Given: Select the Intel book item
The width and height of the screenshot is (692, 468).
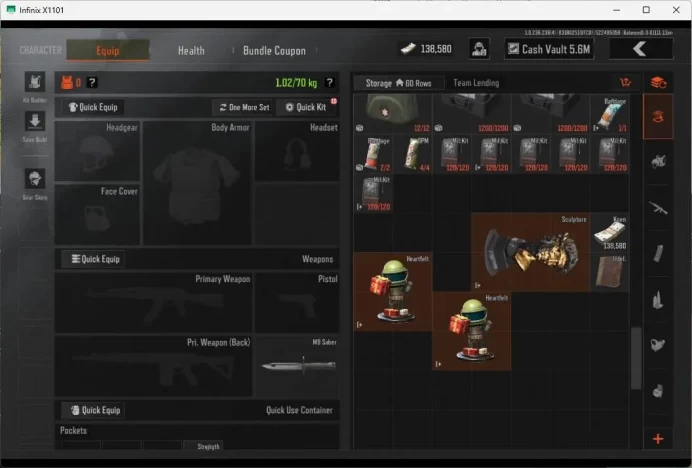Looking at the screenshot, I should [609, 272].
